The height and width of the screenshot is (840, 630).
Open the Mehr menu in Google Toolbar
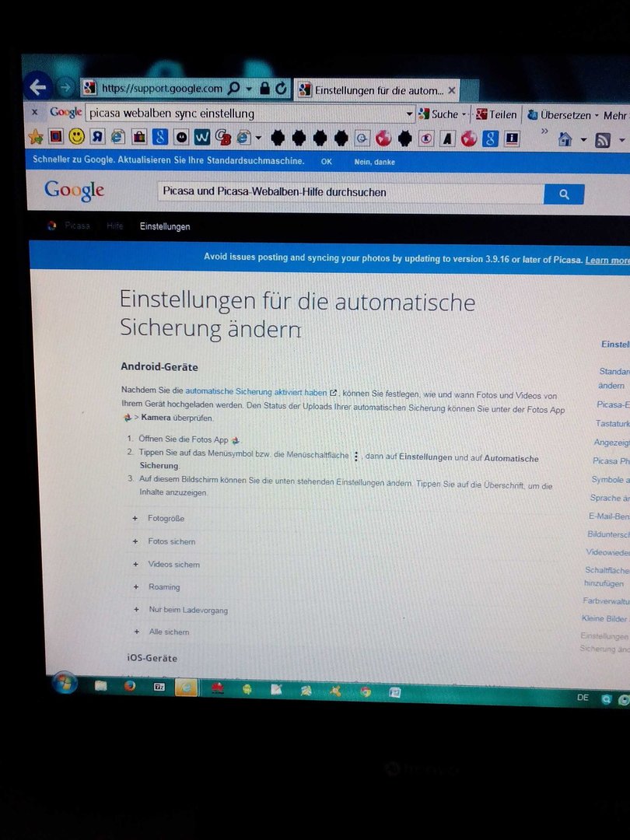pyautogui.click(x=615, y=115)
